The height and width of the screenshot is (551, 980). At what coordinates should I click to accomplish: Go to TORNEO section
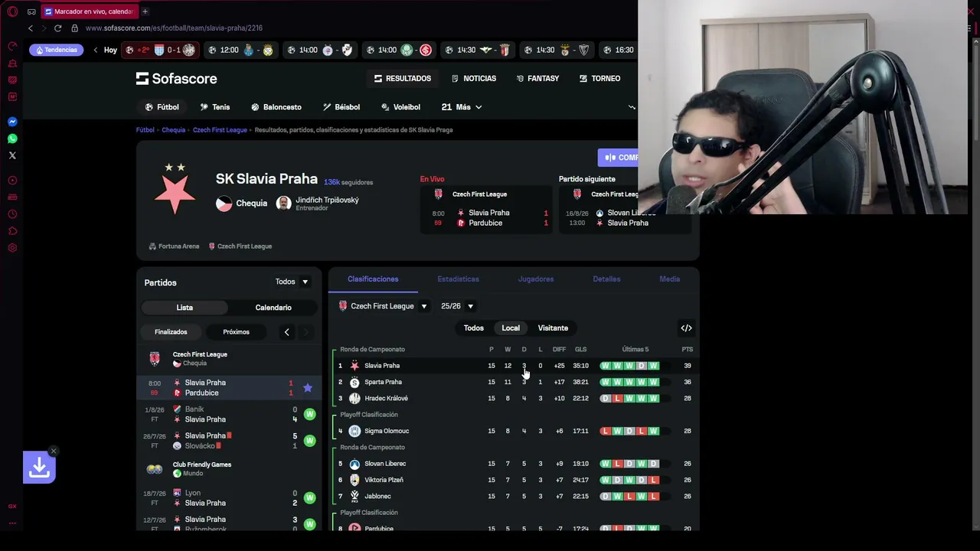[x=599, y=79]
